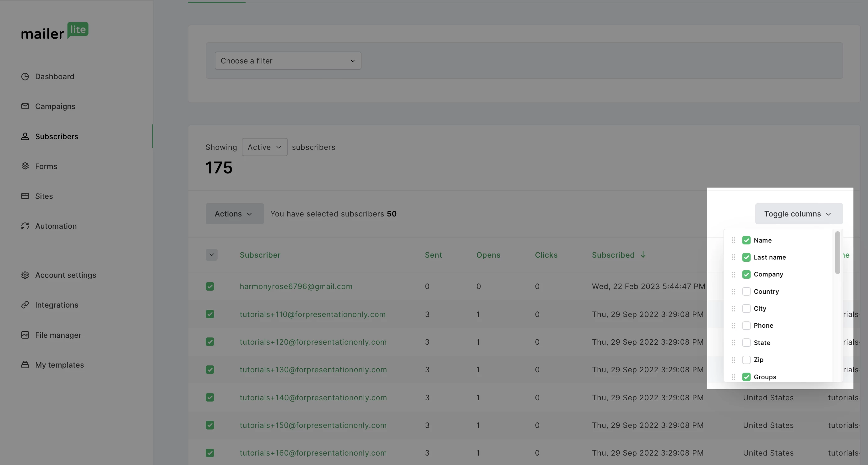Click the Forms layers icon
The height and width of the screenshot is (465, 868).
tap(25, 166)
